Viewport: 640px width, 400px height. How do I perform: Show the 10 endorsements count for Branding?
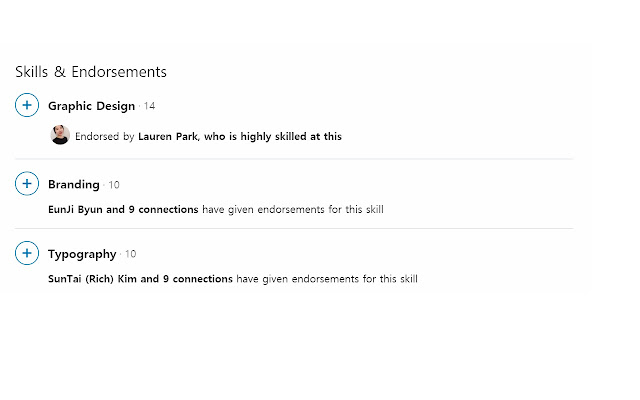point(114,185)
